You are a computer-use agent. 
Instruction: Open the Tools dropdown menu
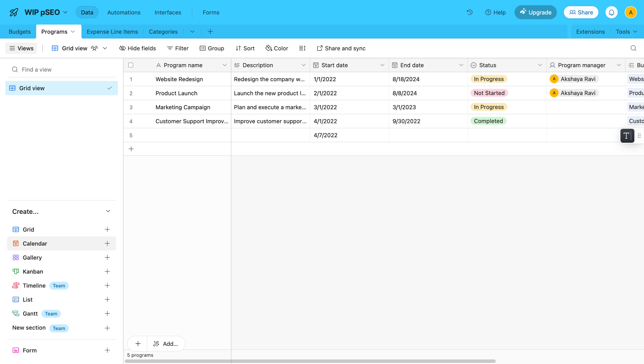[626, 32]
